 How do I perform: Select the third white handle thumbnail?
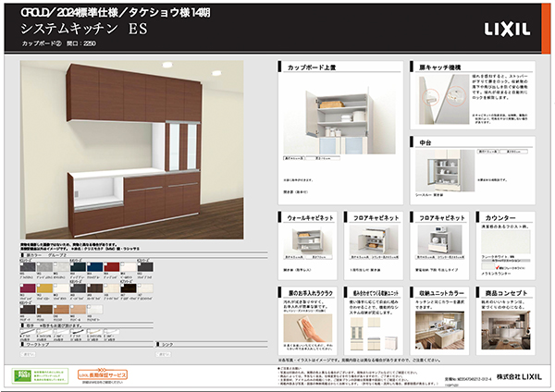coord(61,332)
